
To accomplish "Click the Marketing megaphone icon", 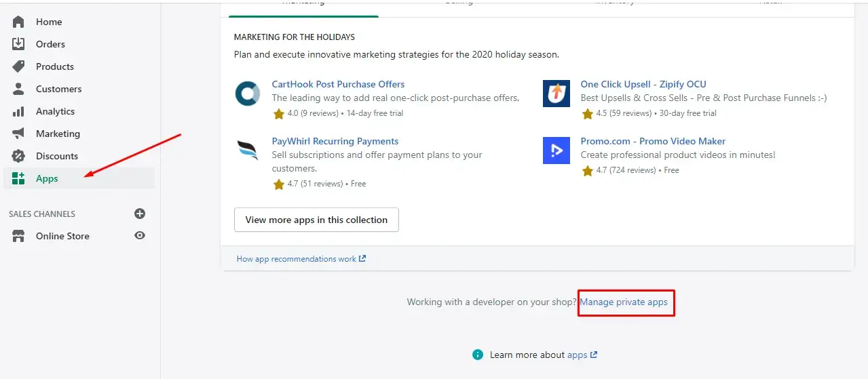I will [x=18, y=134].
